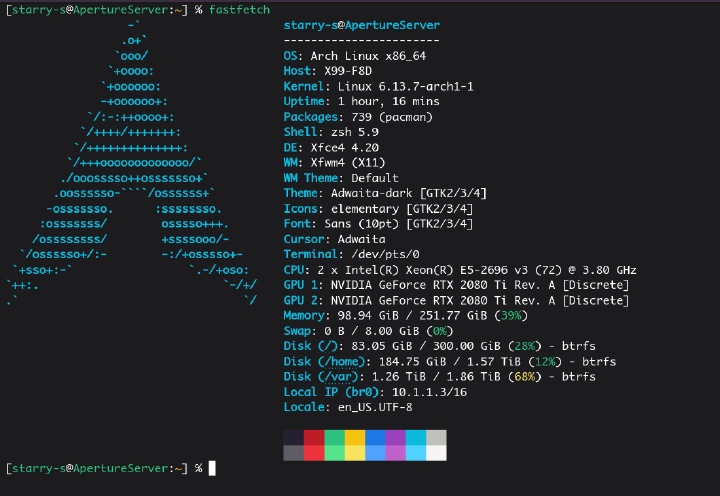The height and width of the screenshot is (496, 720).
Task: Click the 'starry-s@ApertureServer' header title
Action: [361, 25]
